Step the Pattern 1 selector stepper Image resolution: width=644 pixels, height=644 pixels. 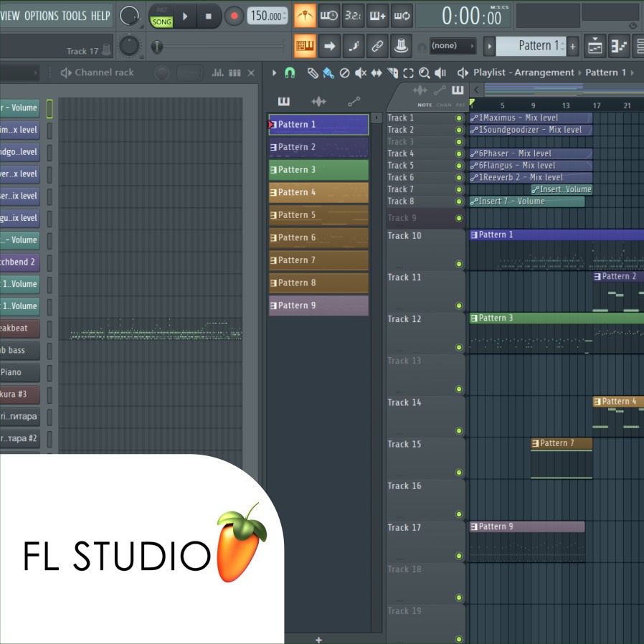pos(563,46)
